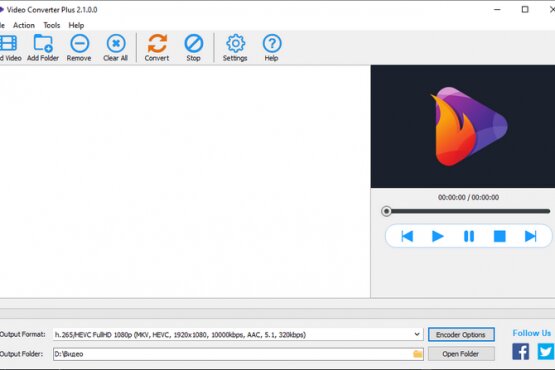Skip to the previous track in the player
Screen dimensions: 555x370
[x=407, y=236]
